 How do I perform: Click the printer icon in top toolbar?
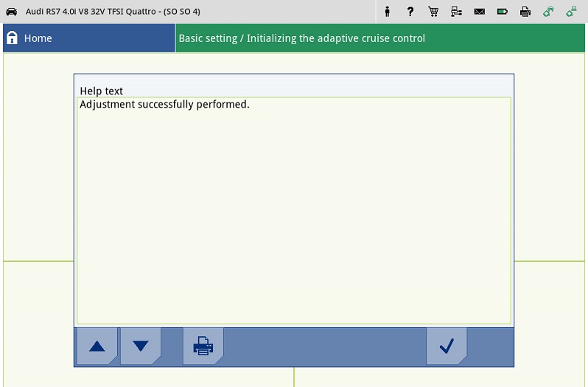pyautogui.click(x=525, y=12)
